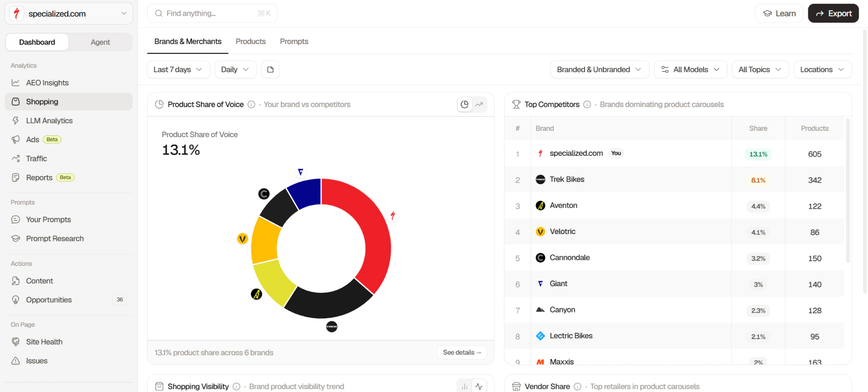Click the Reports document icon
Image resolution: width=868 pixels, height=392 pixels.
pyautogui.click(x=16, y=178)
